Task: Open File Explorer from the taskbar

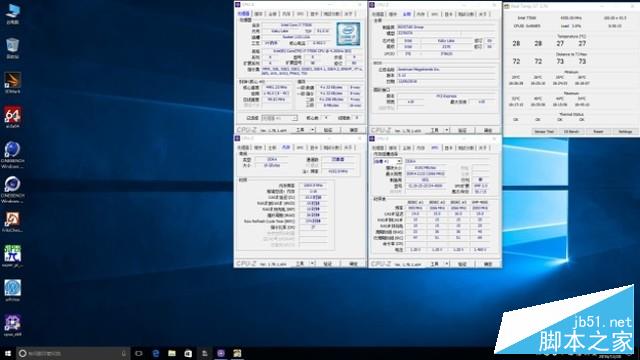Action: pyautogui.click(x=172, y=353)
